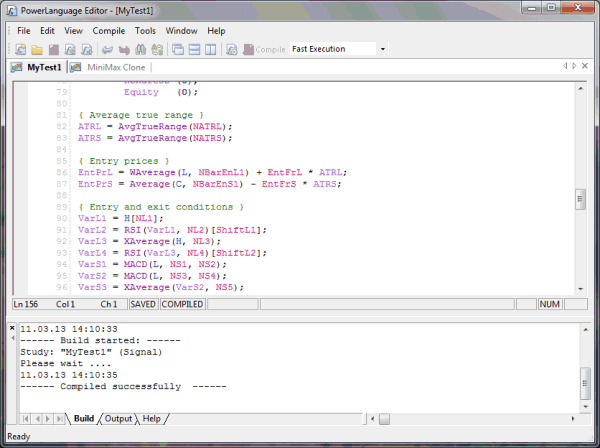Click the document tabs left arrow
The image size is (600, 448).
point(565,66)
